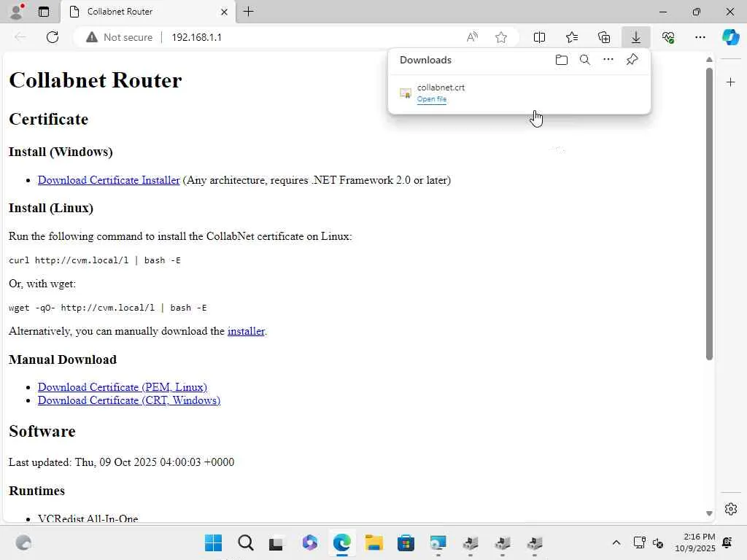The image size is (747, 560).
Task: Open Edge sidebar settings gear
Action: tap(730, 509)
